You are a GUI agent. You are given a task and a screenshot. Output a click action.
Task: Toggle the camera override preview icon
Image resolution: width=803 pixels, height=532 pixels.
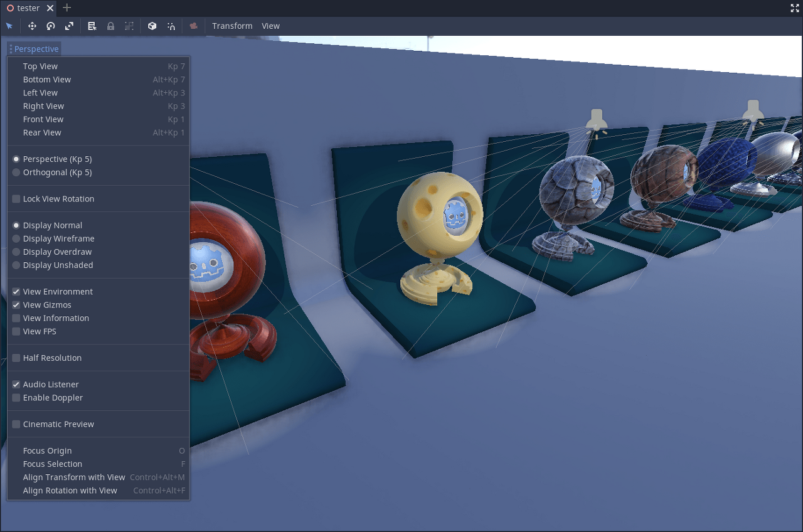194,26
